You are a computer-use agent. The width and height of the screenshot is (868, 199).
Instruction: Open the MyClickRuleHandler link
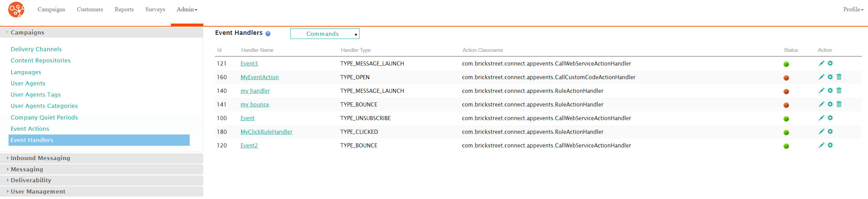[267, 132]
